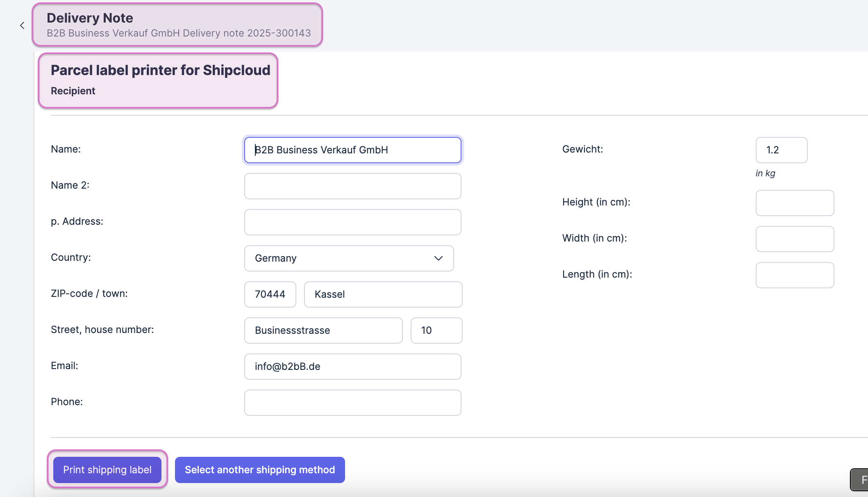Screen dimensions: 868x497
Task: Click the Delivery Note header title
Action: [x=90, y=18]
